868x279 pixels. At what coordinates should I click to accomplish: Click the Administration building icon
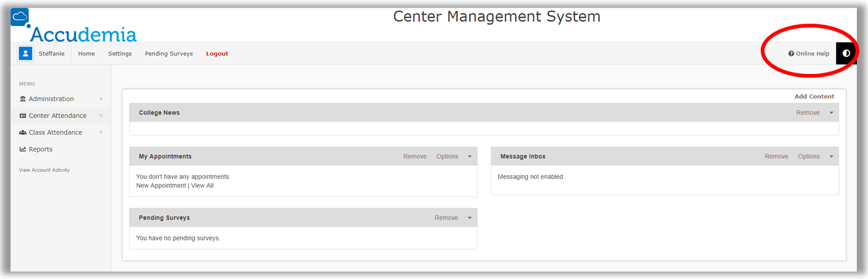[x=23, y=99]
